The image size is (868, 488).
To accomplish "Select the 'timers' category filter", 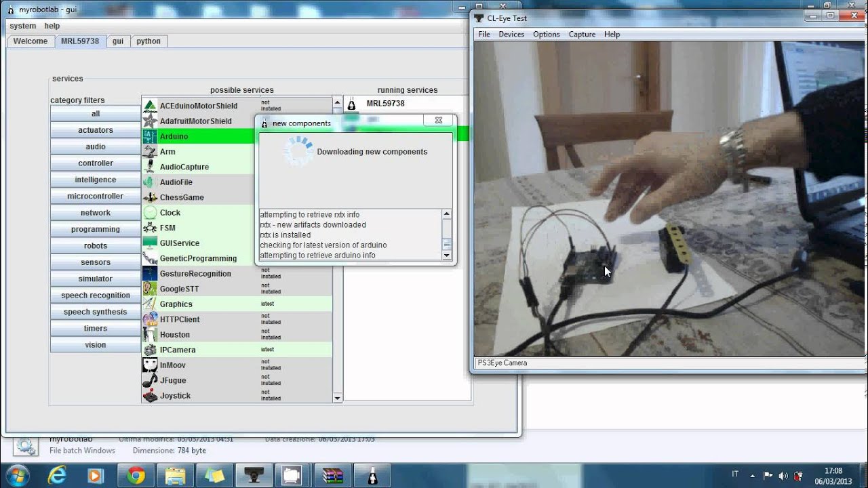I will [x=96, y=328].
